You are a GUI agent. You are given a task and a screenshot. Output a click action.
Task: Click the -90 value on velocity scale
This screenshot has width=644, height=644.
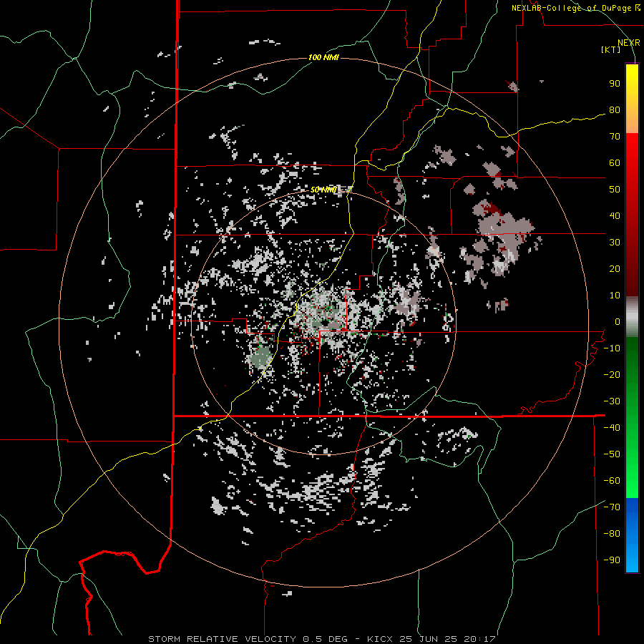coord(612,560)
